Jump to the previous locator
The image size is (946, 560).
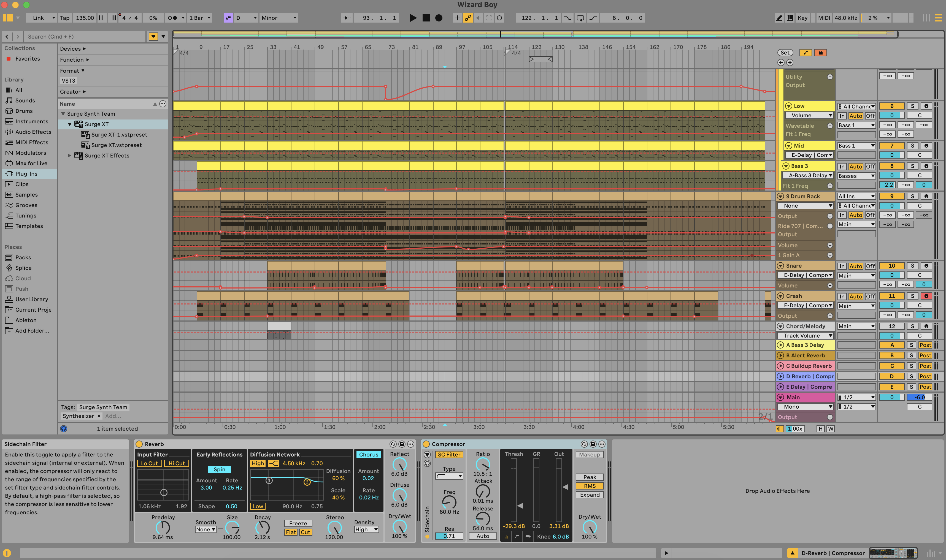(781, 63)
